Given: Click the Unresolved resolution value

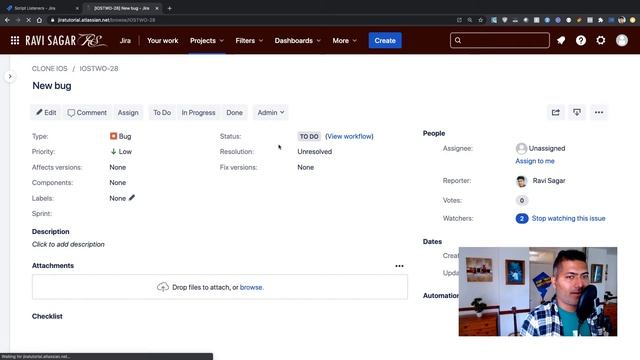Looking at the screenshot, I should pos(315,151).
